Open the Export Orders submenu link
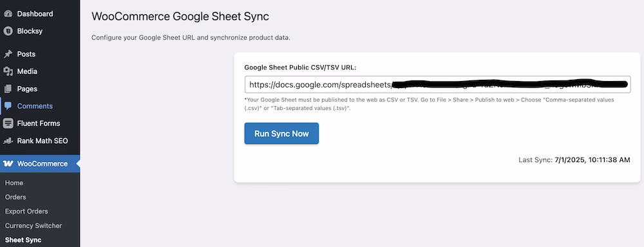 [x=26, y=212]
